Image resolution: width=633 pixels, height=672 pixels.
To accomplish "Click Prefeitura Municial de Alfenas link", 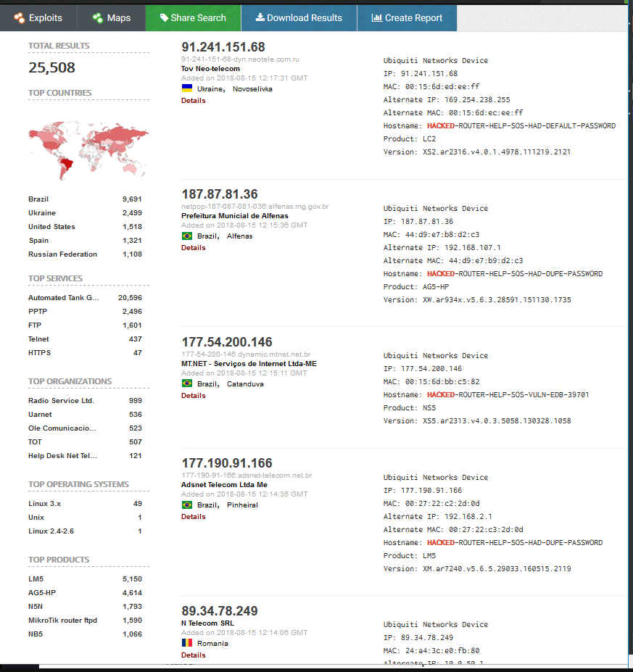I will (235, 215).
